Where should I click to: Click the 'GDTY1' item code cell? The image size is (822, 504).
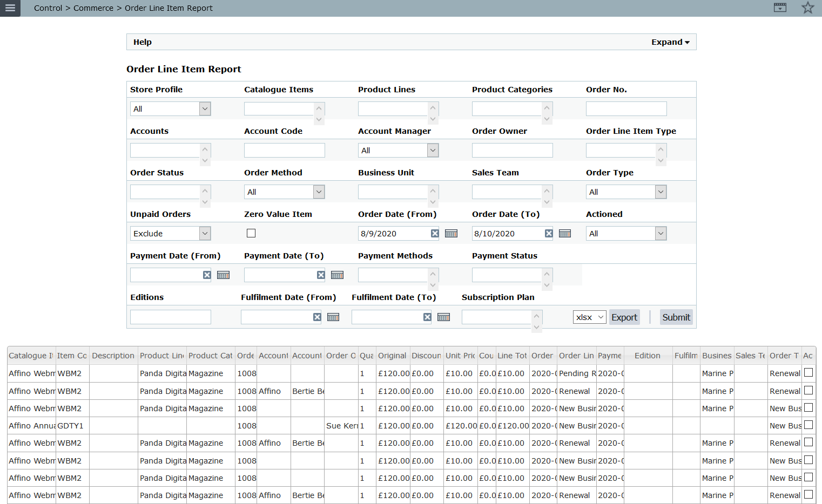pyautogui.click(x=72, y=426)
